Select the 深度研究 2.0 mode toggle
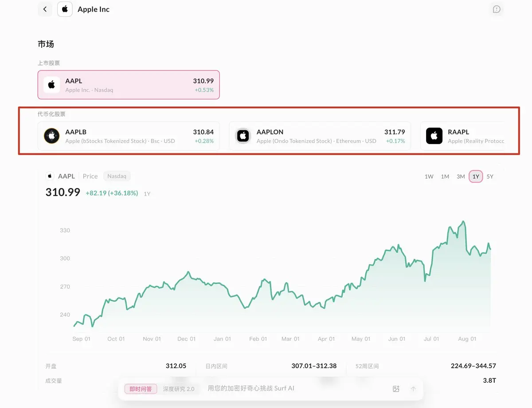 (x=179, y=389)
